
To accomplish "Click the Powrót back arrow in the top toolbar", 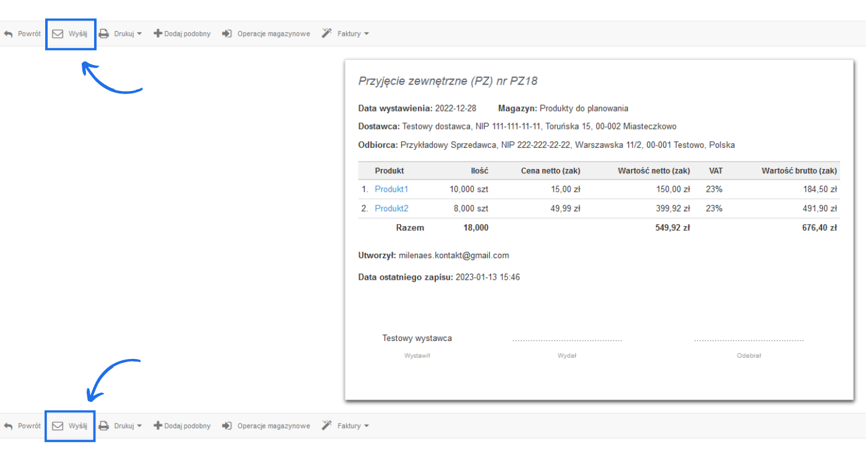I will coord(8,34).
